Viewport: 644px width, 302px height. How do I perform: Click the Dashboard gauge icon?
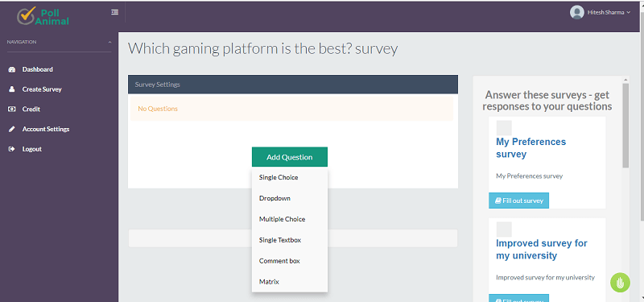[x=12, y=69]
